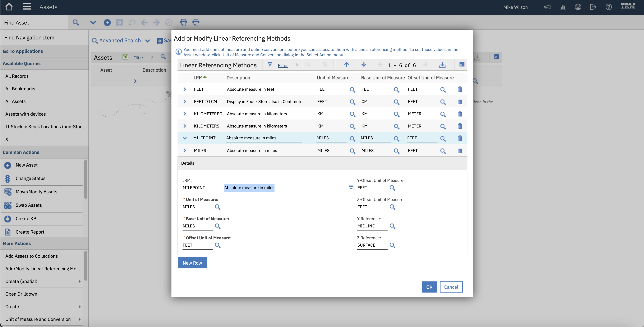Collapse the Linear Referencing Methods table section
This screenshot has height=327, width=644.
[462, 65]
